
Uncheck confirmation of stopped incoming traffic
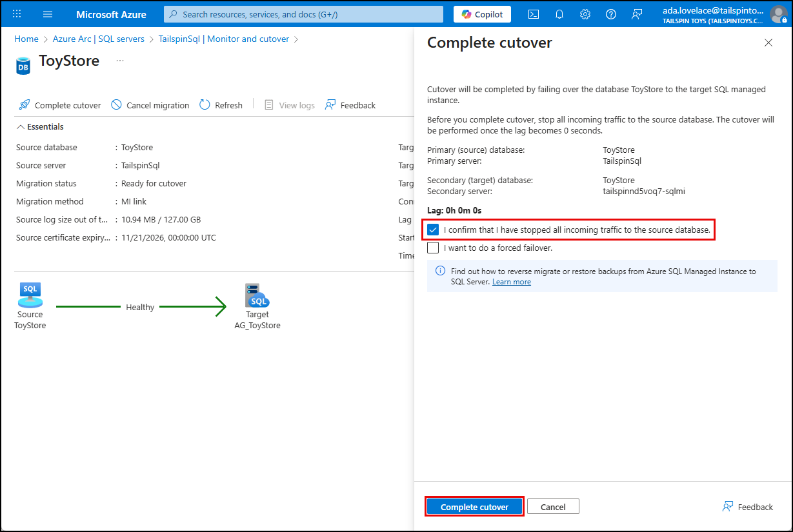click(x=433, y=230)
